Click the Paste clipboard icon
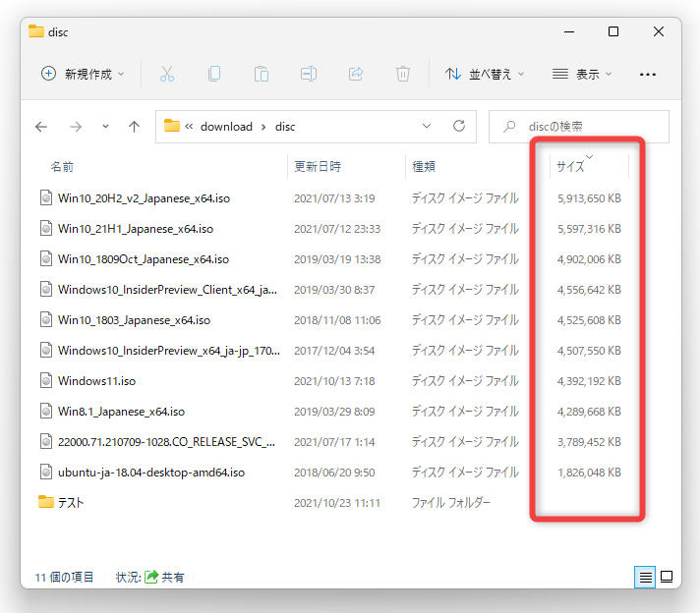Viewport: 700px width, 613px height. tap(262, 74)
